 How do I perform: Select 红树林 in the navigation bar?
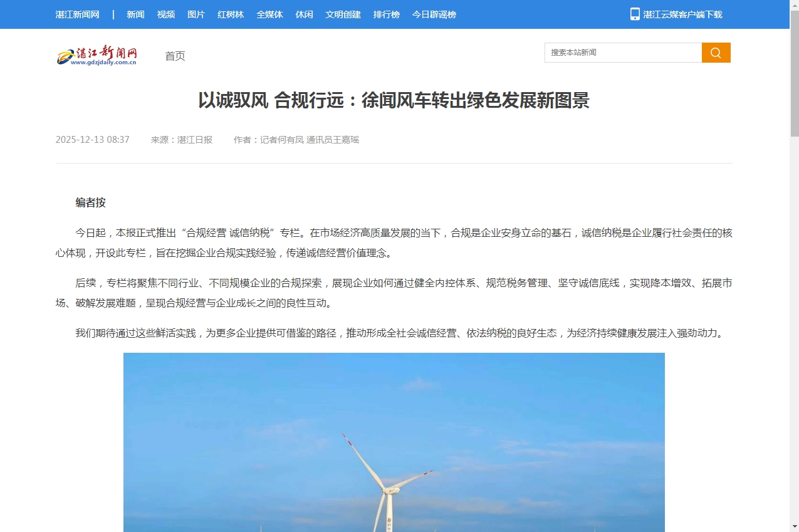tap(231, 14)
